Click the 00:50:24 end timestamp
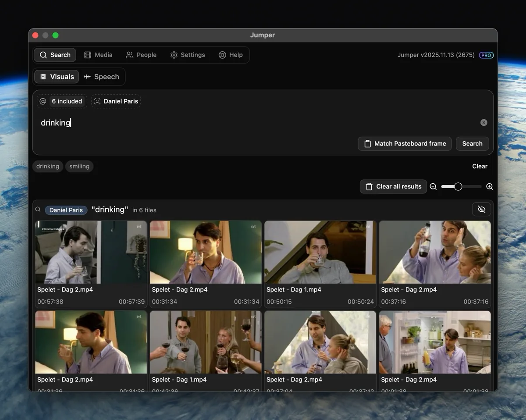Screen dimensions: 526x420 361,302
